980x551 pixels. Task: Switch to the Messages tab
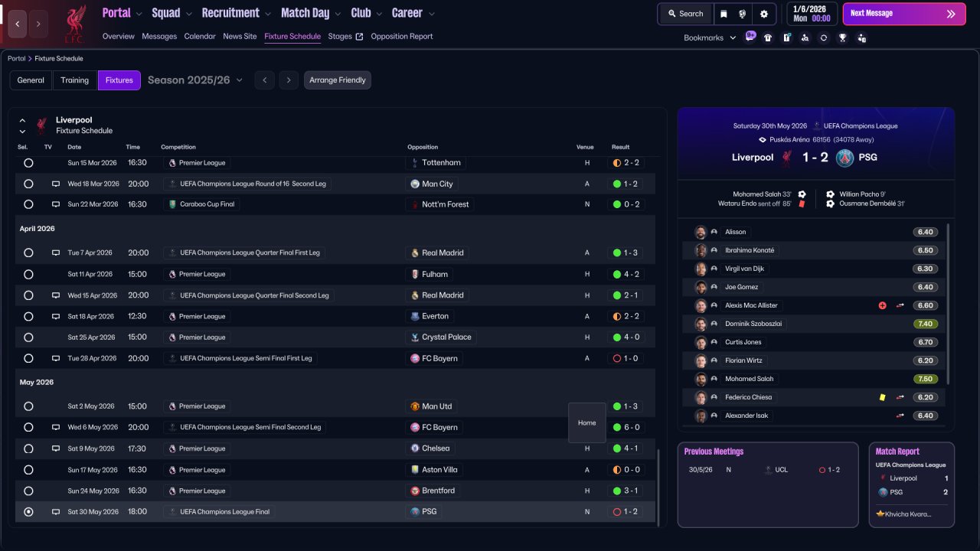pyautogui.click(x=159, y=37)
